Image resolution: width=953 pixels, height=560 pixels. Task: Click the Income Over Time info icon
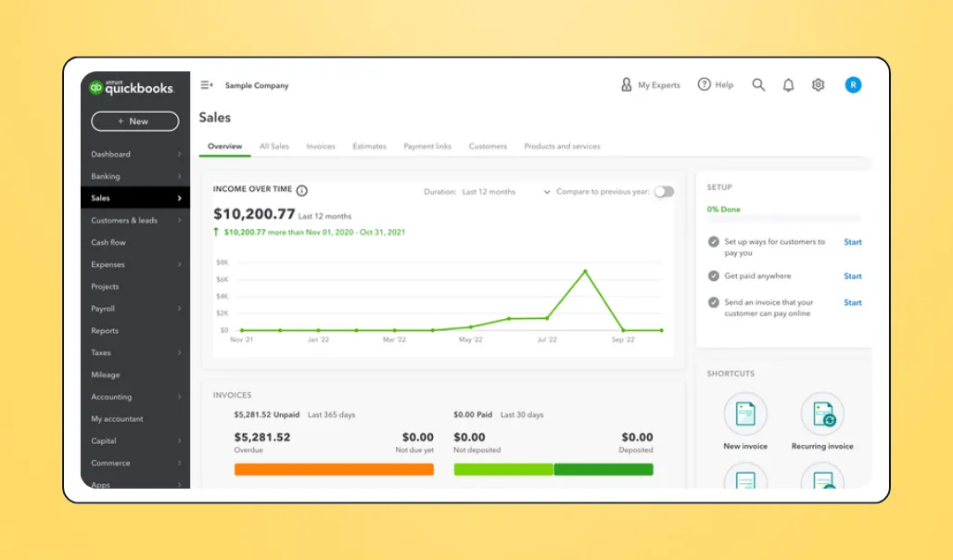point(299,189)
